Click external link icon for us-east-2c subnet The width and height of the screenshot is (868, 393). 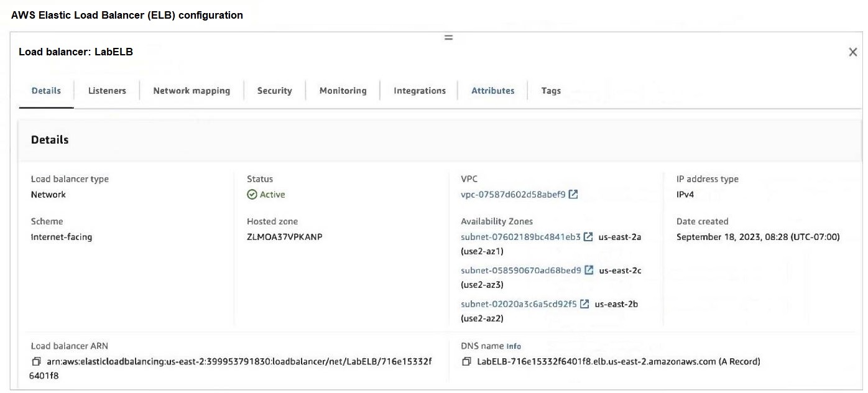pos(589,270)
